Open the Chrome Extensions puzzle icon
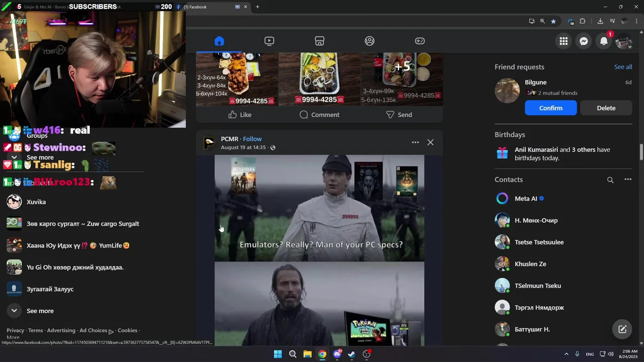Screen dimensions: 644x362 [583, 21]
